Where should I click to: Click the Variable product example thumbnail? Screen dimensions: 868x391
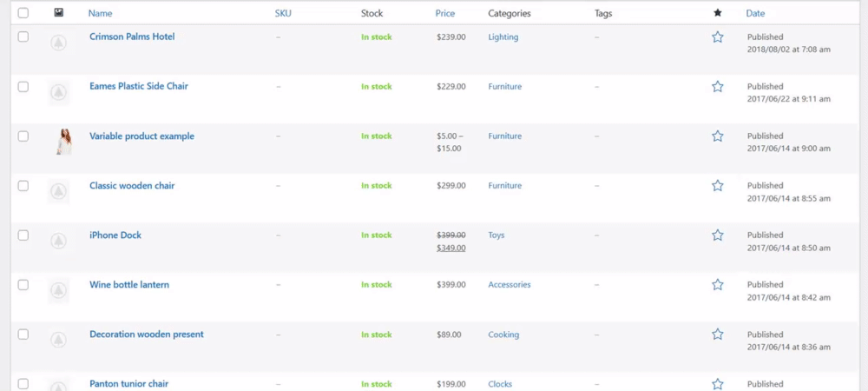[63, 142]
